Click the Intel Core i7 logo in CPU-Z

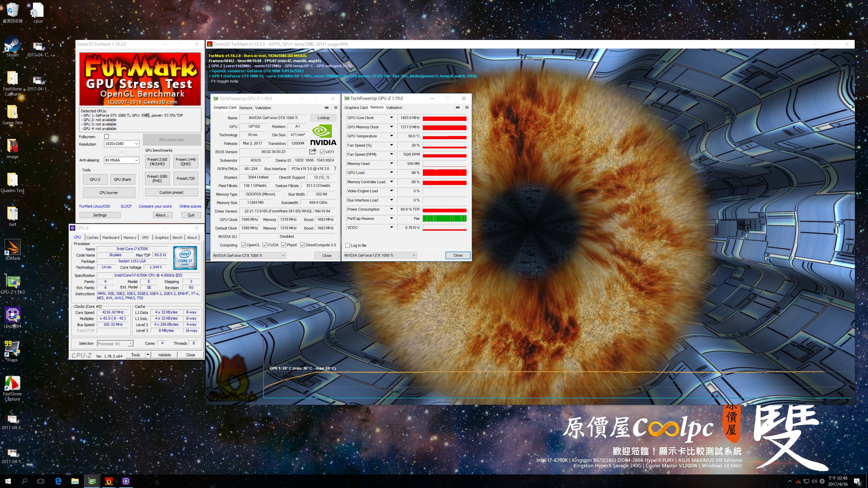click(x=185, y=258)
